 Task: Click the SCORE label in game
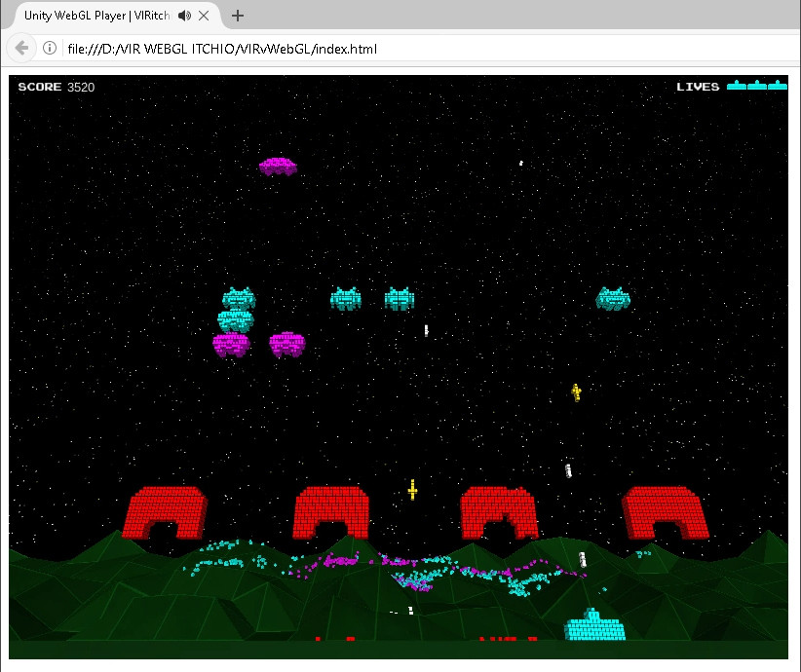[40, 87]
